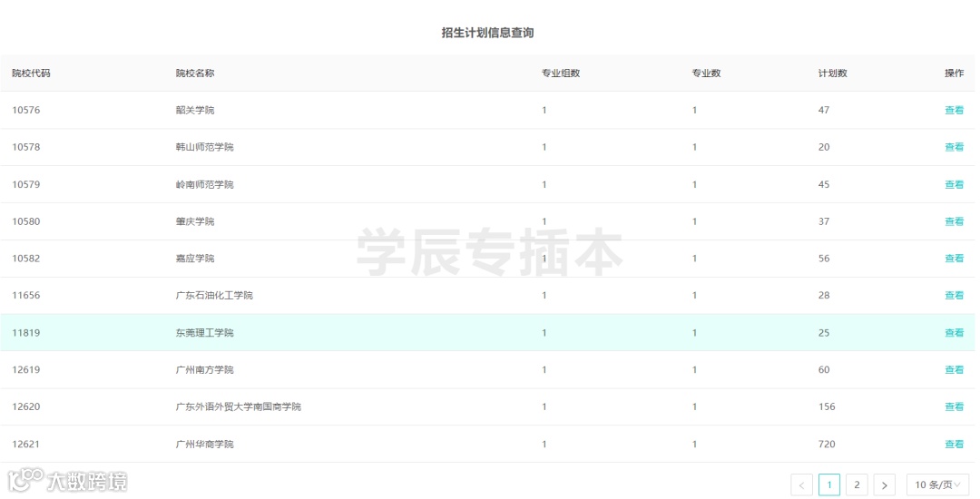Click plan count 37
980x499 pixels.
(824, 221)
